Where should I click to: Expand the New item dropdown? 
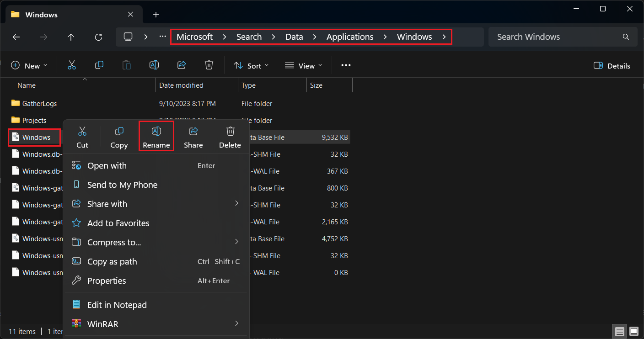pos(29,66)
